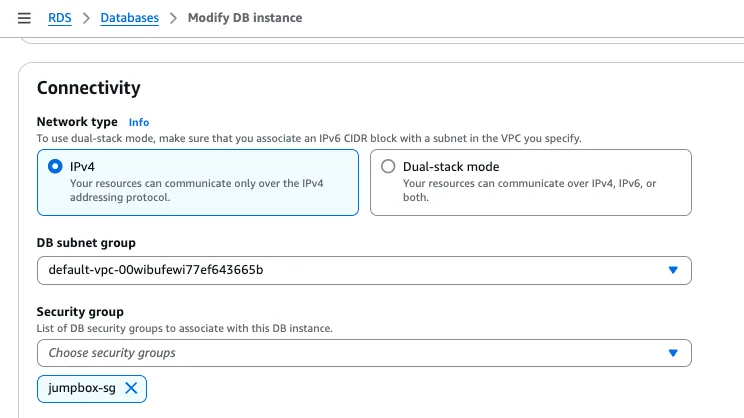Image resolution: width=744 pixels, height=418 pixels.
Task: Select Dual-stack mode radio button
Action: pos(388,167)
